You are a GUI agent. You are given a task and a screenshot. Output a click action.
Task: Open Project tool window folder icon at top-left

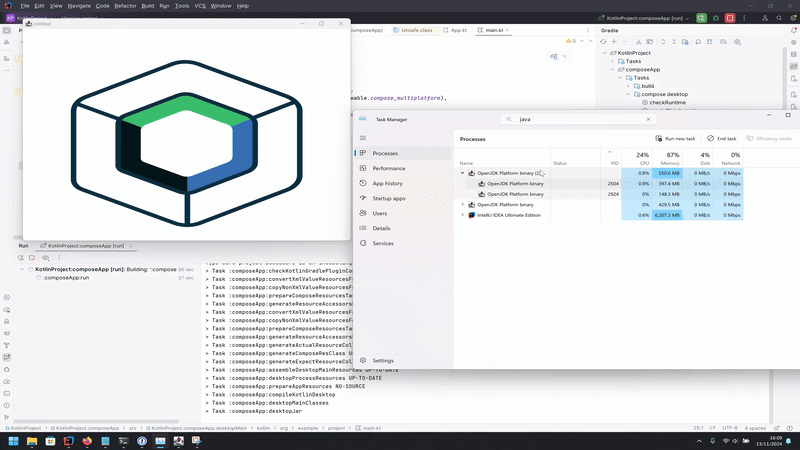7,31
